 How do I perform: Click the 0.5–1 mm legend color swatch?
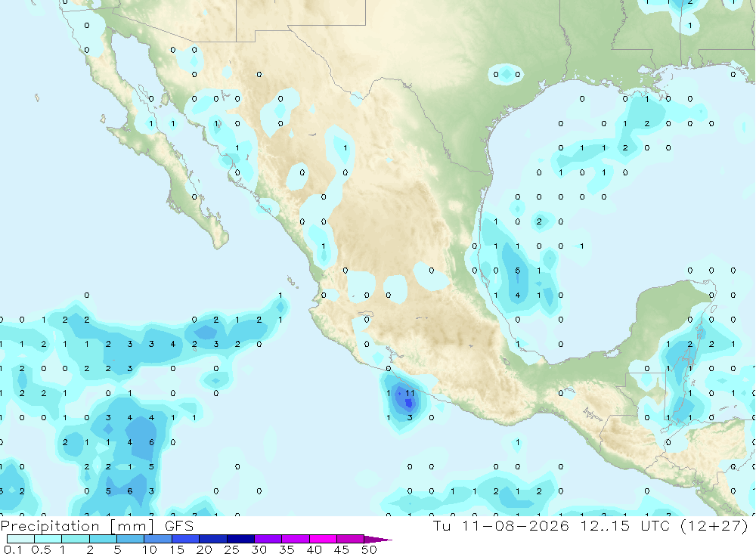coord(48,539)
